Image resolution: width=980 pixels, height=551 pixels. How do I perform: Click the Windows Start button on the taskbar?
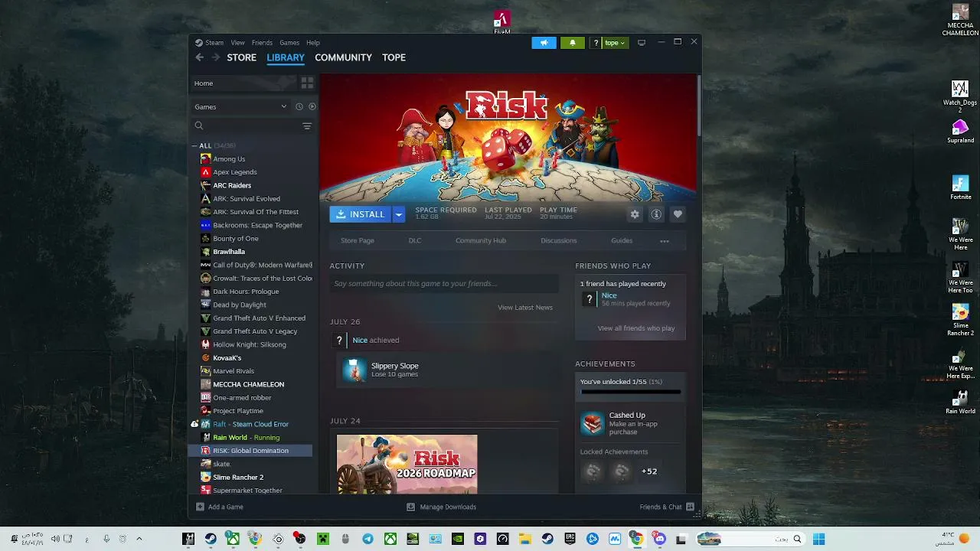point(818,539)
